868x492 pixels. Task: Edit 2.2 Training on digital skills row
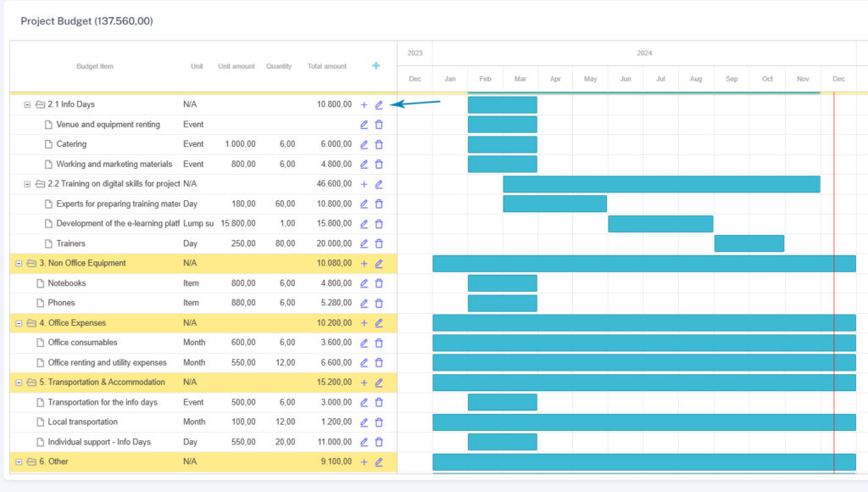pos(379,184)
